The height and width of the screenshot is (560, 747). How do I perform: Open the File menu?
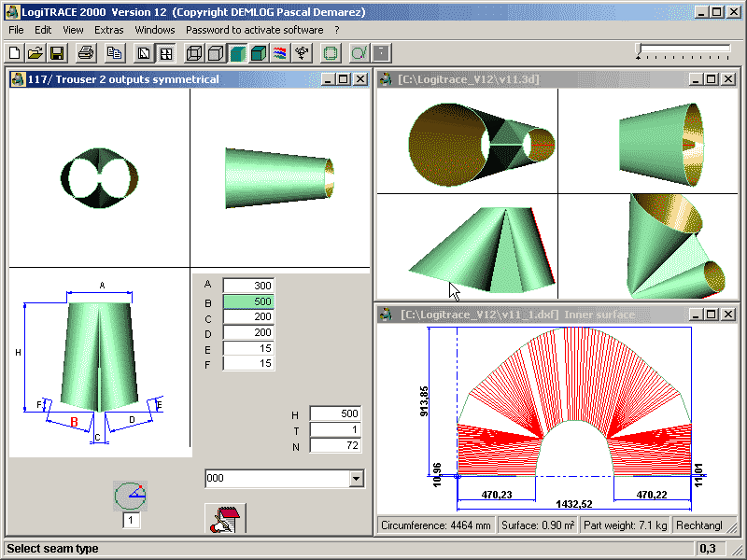click(x=16, y=30)
